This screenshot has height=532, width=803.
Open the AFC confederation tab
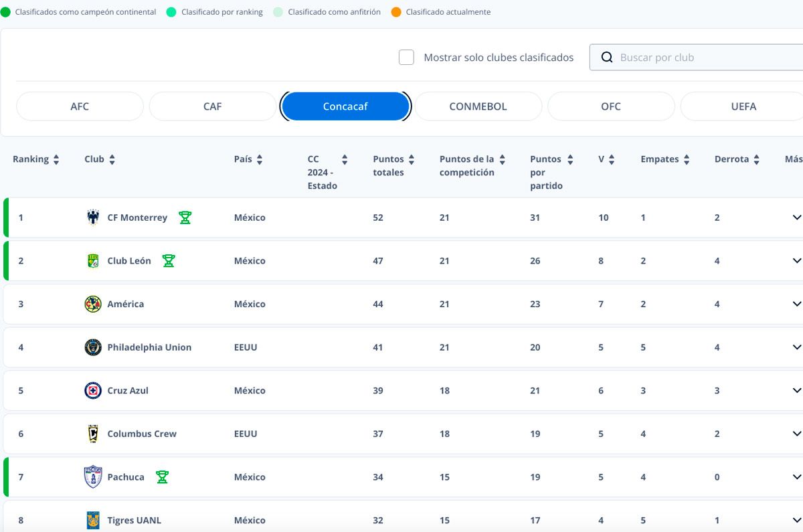pyautogui.click(x=80, y=106)
